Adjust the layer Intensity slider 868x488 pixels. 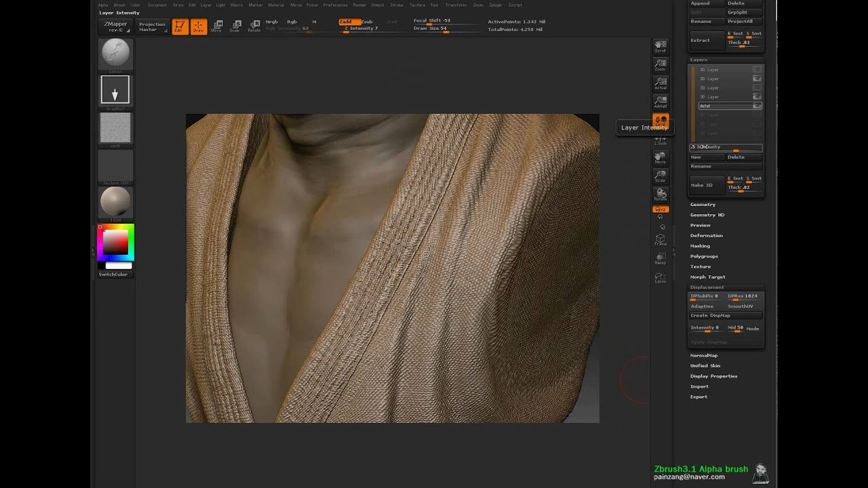point(726,147)
